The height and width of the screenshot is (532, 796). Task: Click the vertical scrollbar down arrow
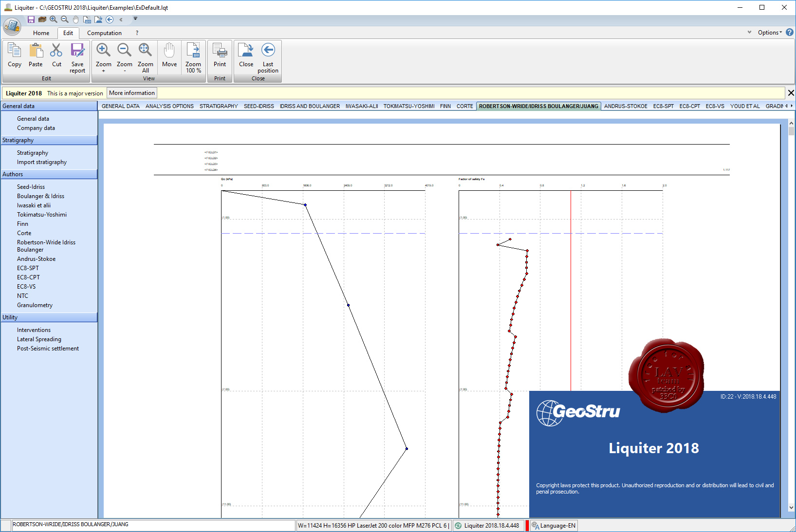click(x=791, y=508)
